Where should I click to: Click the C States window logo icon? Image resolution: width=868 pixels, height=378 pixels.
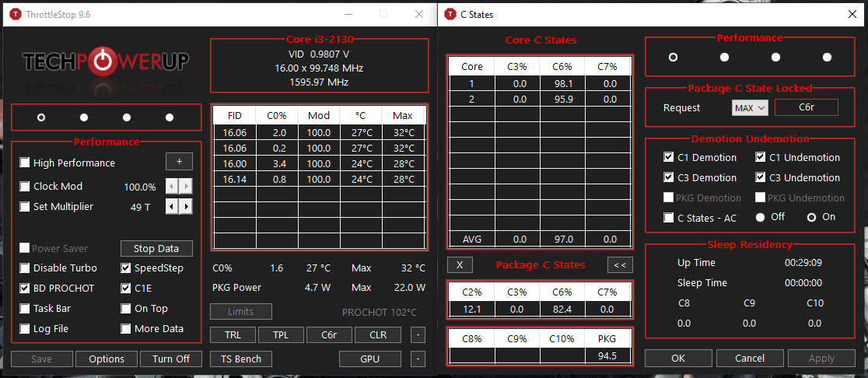pyautogui.click(x=450, y=15)
